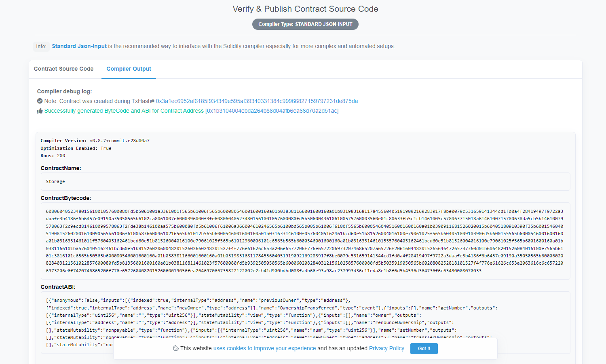Dismiss the cookie notice with Got It
Screen dimensions: 606x364
[x=424, y=349]
